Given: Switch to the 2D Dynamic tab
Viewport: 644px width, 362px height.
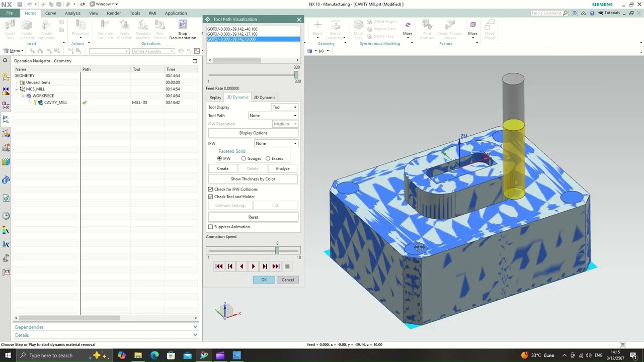Looking at the screenshot, I should pyautogui.click(x=264, y=98).
